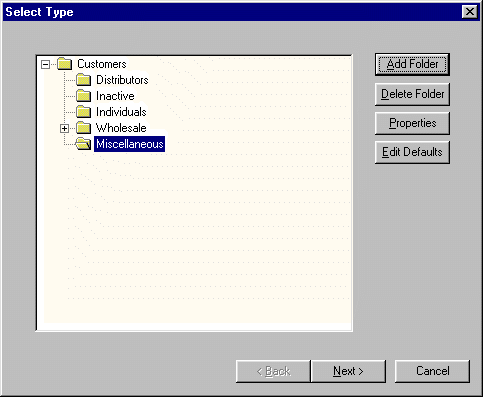Close the Select Type window

470,12
